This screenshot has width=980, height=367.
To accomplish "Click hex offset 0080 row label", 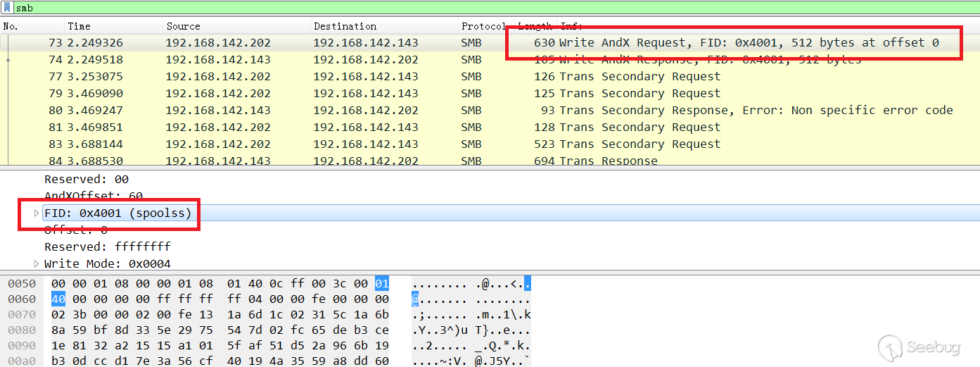I will [x=22, y=330].
